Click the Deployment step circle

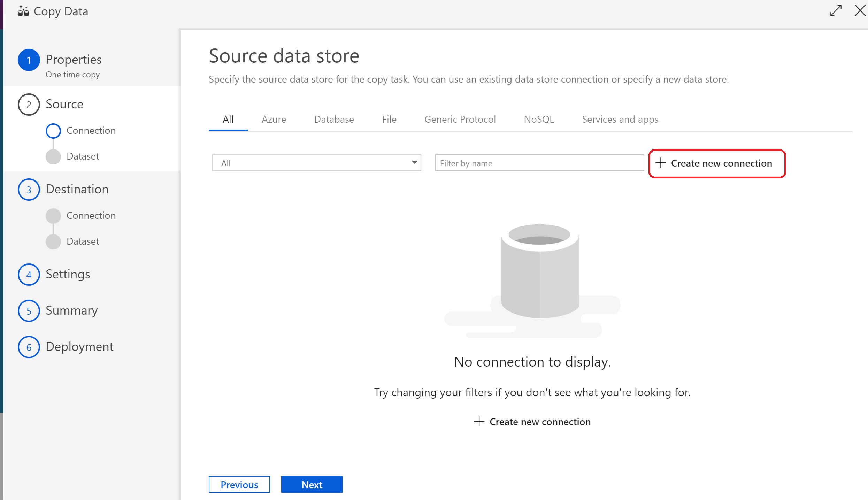[29, 347]
